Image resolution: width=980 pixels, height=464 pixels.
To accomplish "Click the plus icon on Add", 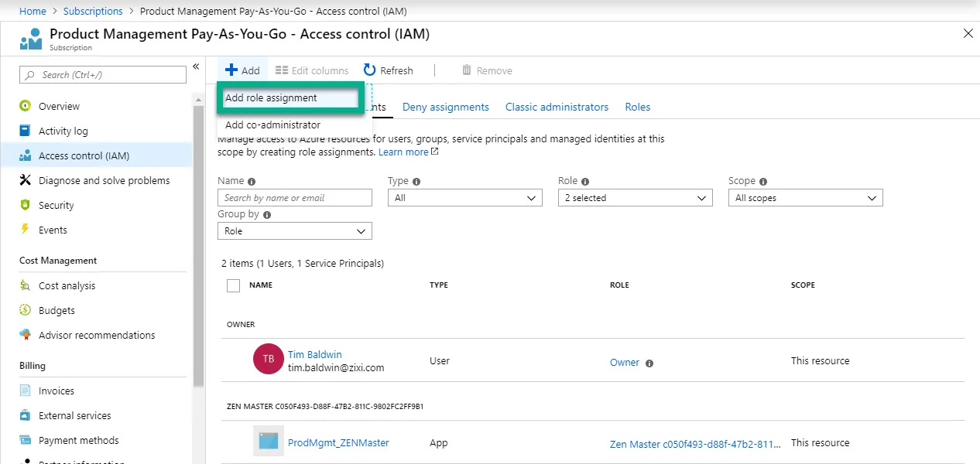I will (x=231, y=70).
